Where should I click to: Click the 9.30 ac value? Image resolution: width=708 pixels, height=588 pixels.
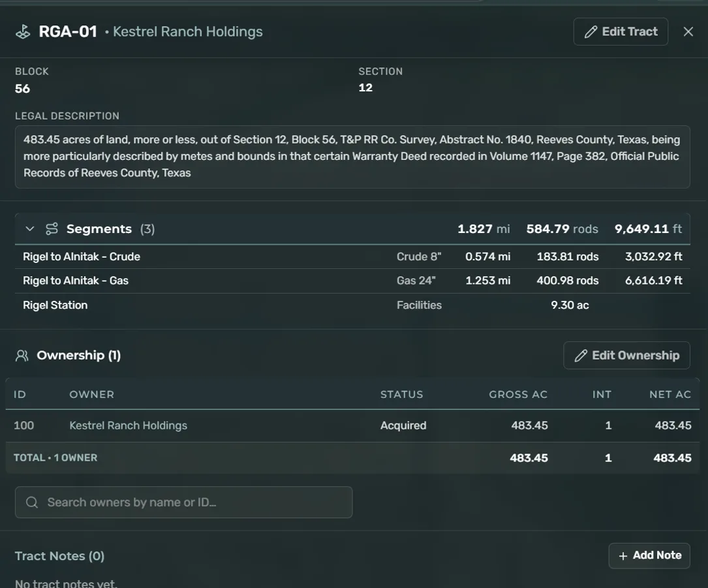coord(570,305)
